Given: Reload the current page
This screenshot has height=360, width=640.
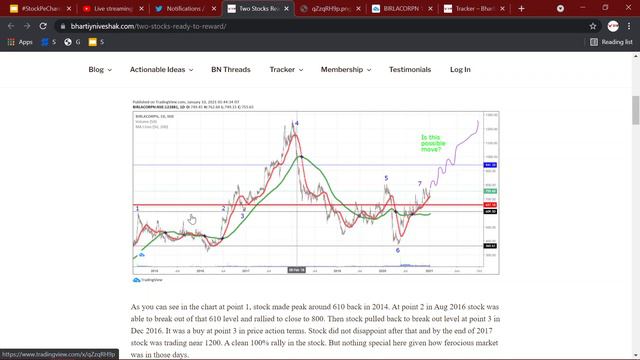Looking at the screenshot, I should [x=43, y=26].
